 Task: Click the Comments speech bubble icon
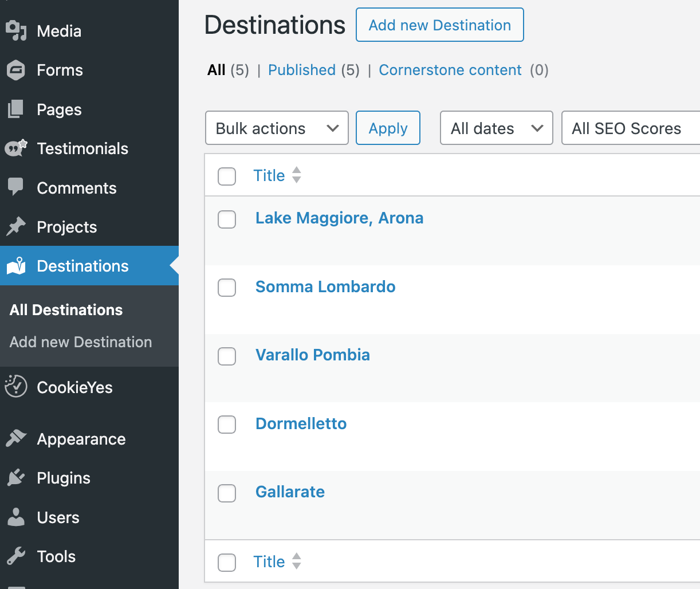click(16, 187)
